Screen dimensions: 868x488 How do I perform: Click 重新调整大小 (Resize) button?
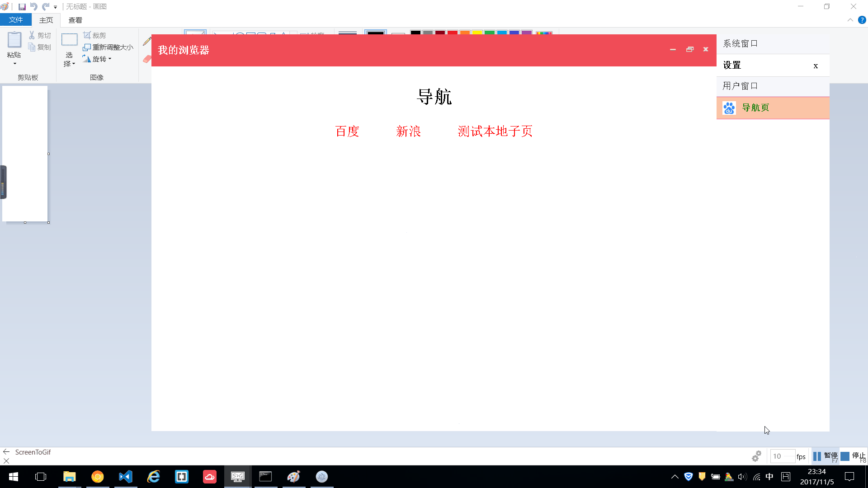tap(108, 47)
